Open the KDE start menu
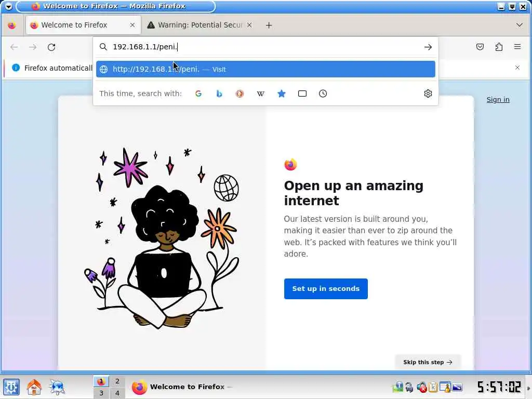This screenshot has width=532, height=399. tap(11, 387)
